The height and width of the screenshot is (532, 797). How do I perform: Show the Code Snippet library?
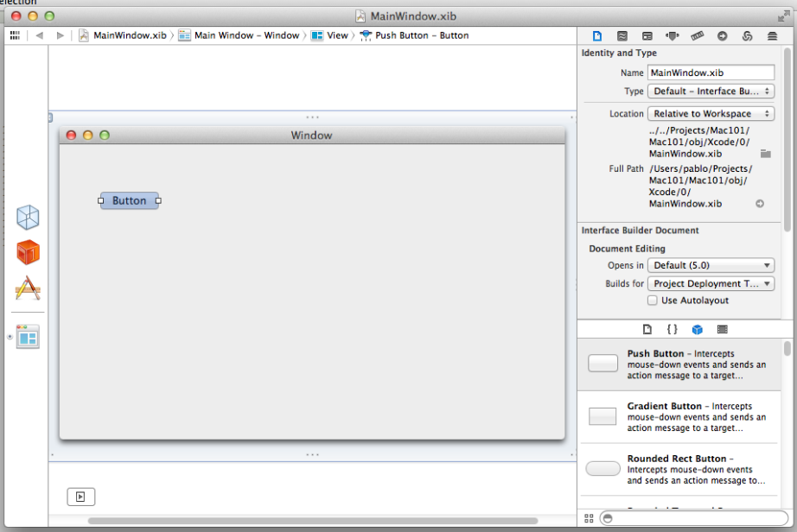tap(672, 329)
